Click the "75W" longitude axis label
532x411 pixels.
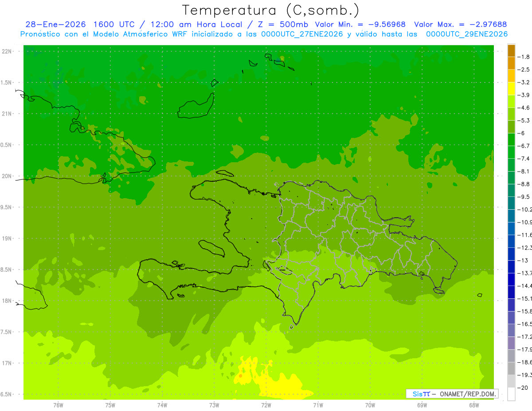[x=110, y=405]
